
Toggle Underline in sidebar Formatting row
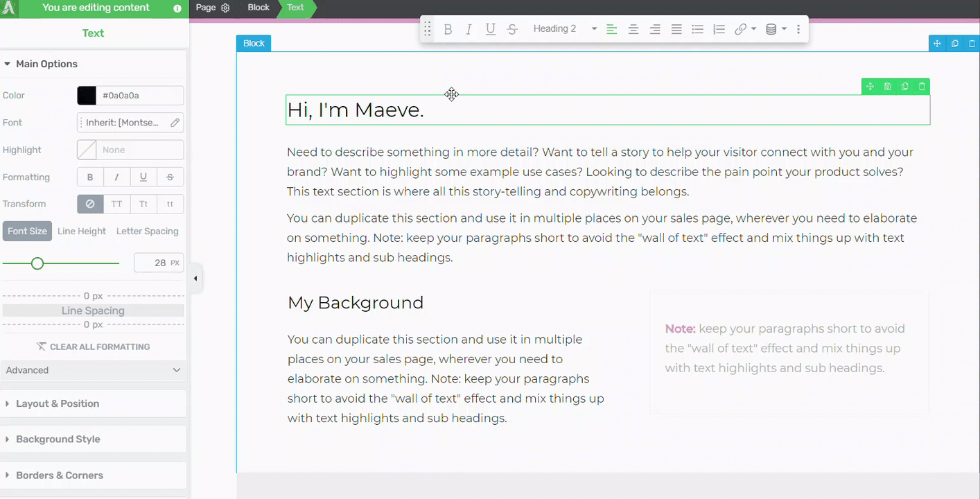click(x=143, y=177)
